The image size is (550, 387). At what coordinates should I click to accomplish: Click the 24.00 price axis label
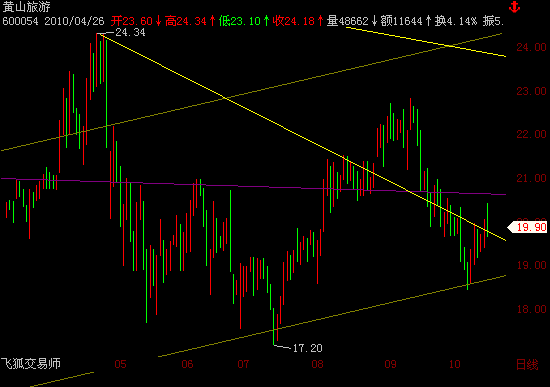(531, 47)
